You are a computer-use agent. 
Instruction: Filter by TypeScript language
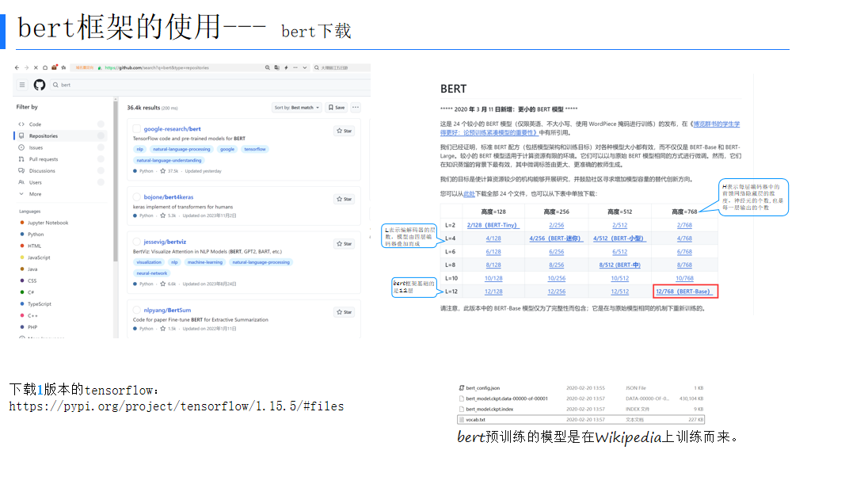pos(36,304)
